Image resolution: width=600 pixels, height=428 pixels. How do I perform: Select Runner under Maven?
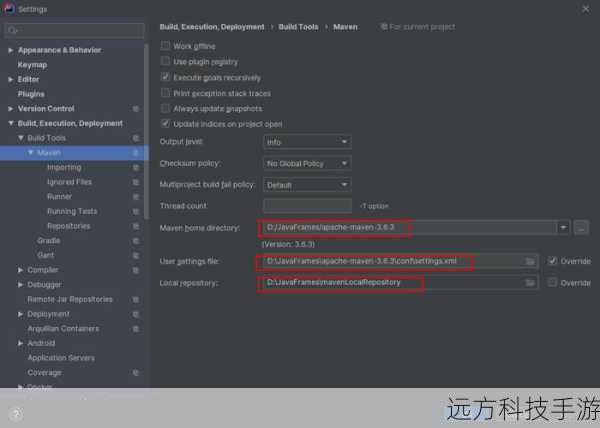(x=59, y=197)
